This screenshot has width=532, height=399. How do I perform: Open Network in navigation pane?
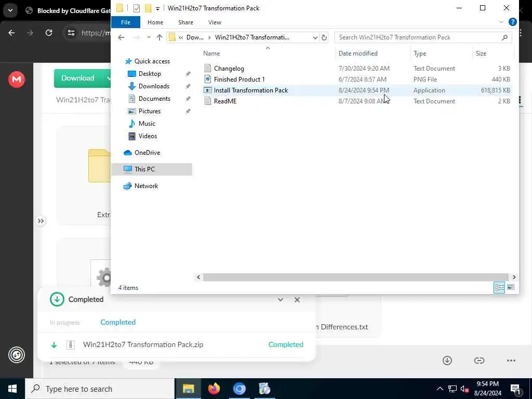point(146,186)
